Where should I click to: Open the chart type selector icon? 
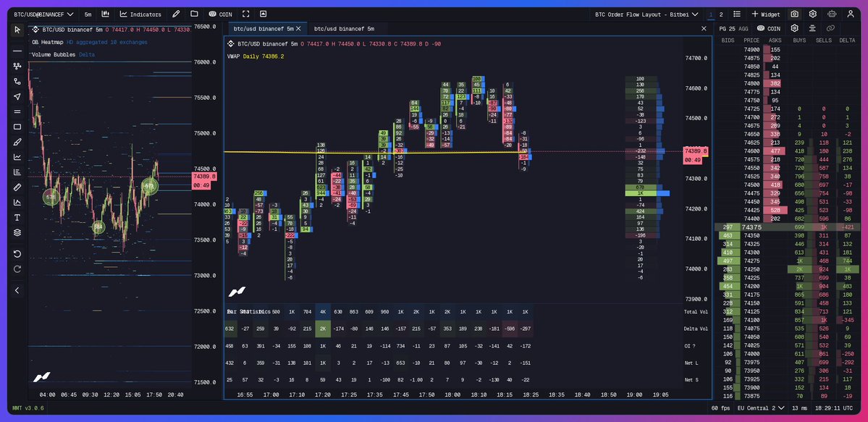click(105, 14)
